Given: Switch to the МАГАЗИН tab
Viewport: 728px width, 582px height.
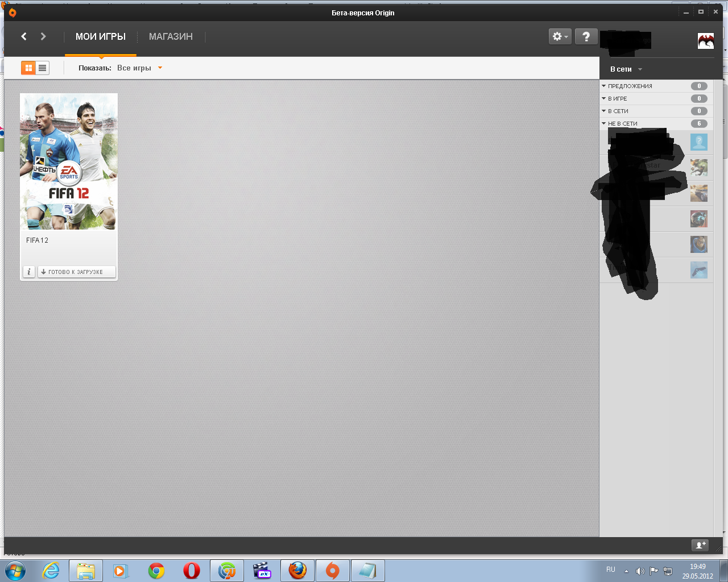Looking at the screenshot, I should 171,36.
